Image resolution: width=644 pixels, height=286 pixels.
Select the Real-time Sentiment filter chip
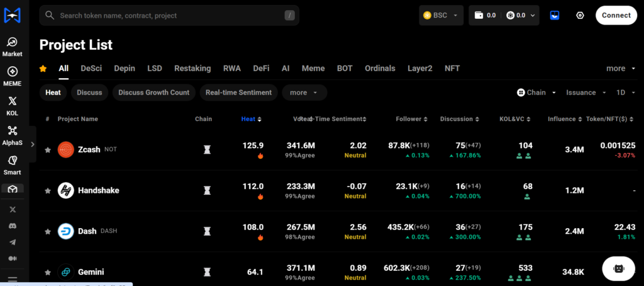pyautogui.click(x=238, y=93)
